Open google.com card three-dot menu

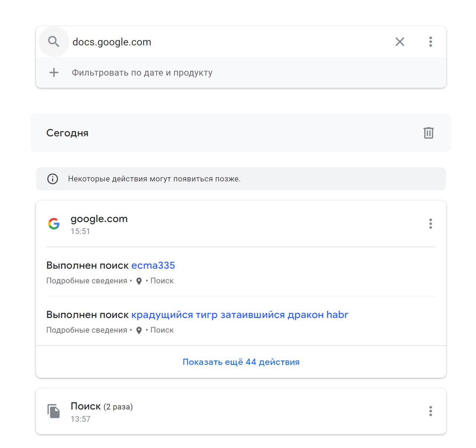coord(431,223)
